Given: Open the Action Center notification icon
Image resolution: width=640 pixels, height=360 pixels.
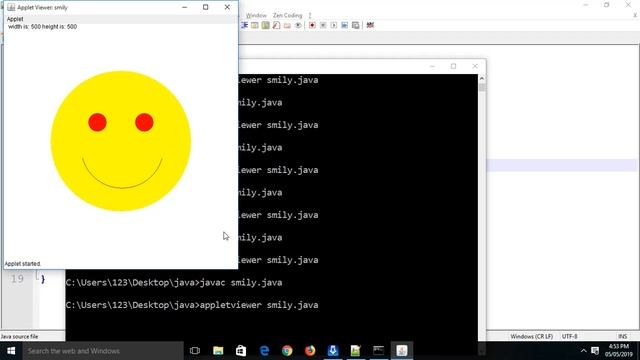Looking at the screenshot, I should tap(595, 351).
